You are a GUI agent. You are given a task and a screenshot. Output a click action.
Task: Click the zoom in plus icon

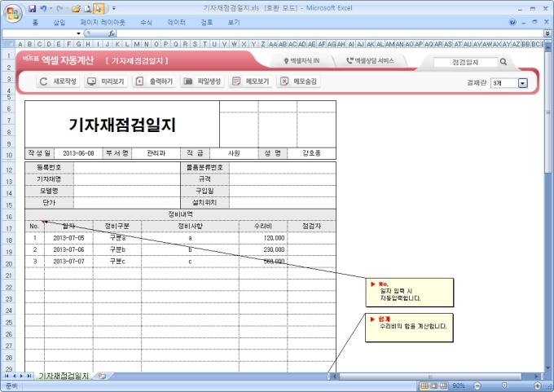tap(537, 385)
